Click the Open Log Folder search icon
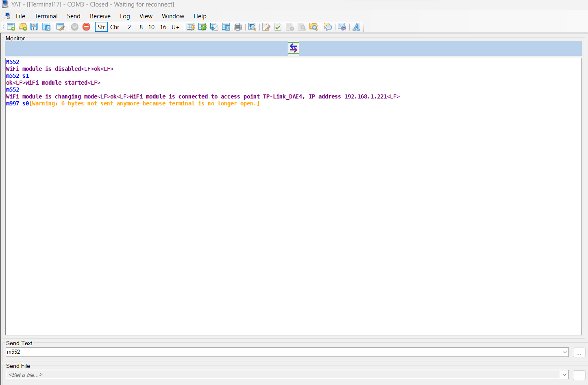The image size is (588, 385). [314, 27]
